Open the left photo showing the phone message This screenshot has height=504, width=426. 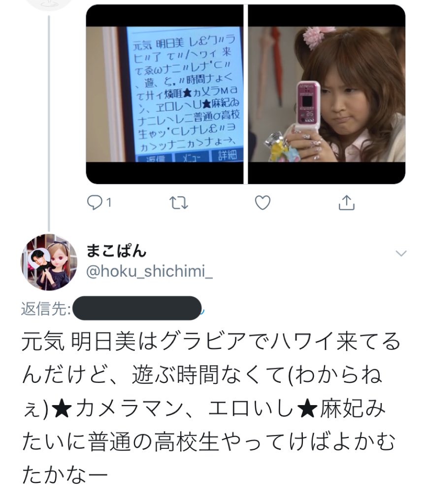click(x=164, y=94)
